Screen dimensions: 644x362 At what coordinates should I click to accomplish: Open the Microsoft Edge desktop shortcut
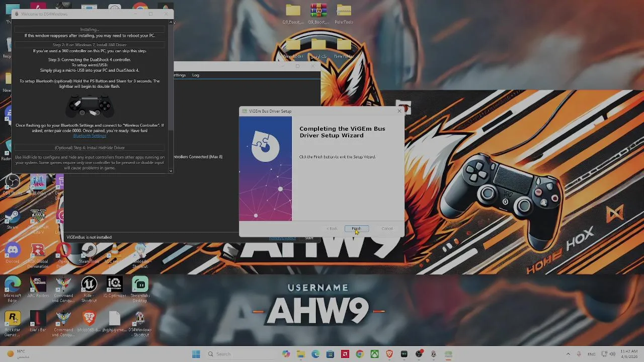click(13, 290)
